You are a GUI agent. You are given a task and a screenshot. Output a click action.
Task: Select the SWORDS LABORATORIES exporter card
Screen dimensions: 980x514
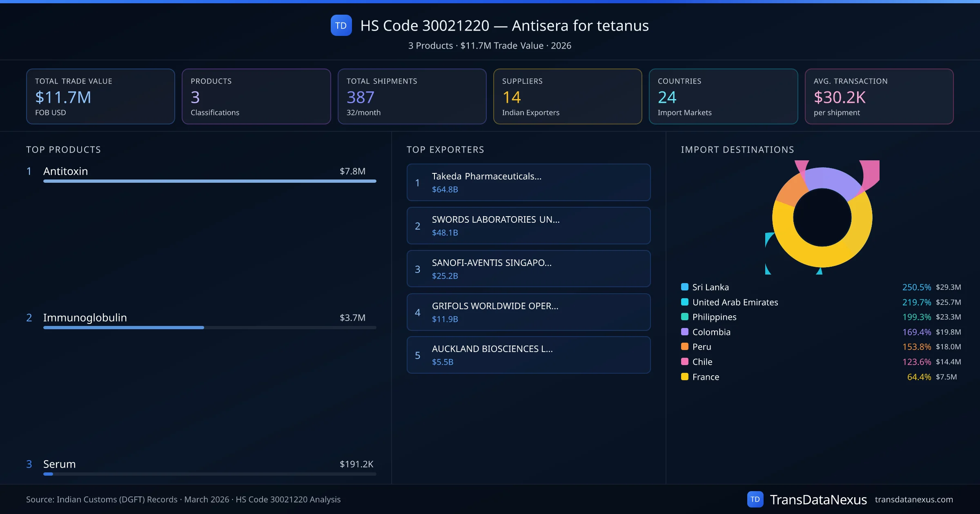point(528,226)
